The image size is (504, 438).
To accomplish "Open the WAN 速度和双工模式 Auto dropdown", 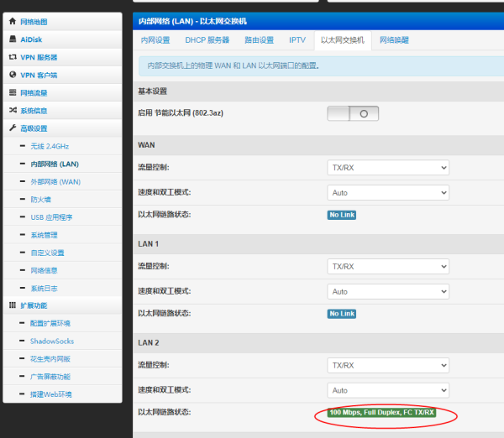I will [x=388, y=192].
